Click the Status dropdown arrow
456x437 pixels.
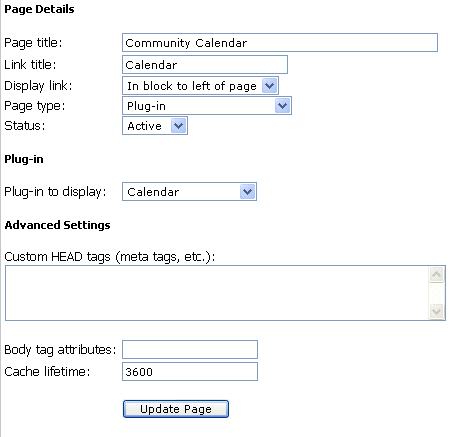click(x=178, y=126)
